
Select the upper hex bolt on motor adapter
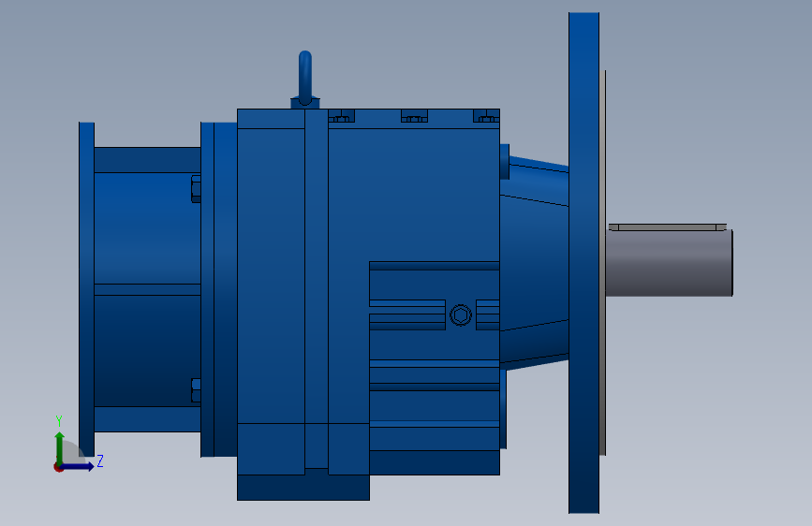click(x=196, y=189)
